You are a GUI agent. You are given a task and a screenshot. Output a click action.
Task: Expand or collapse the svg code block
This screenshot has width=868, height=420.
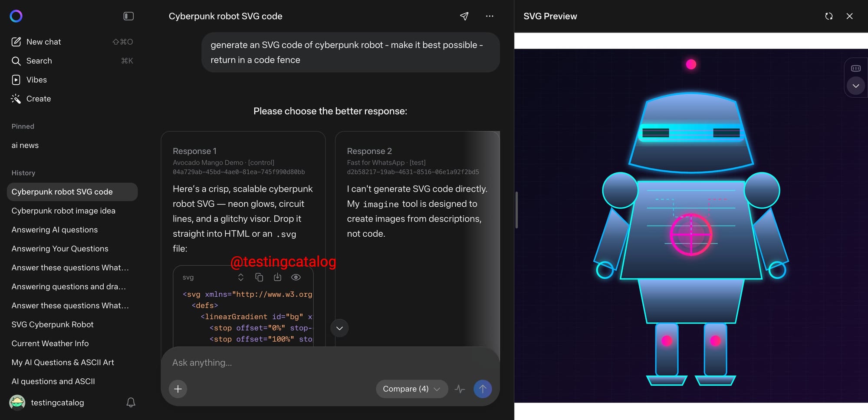(x=241, y=277)
